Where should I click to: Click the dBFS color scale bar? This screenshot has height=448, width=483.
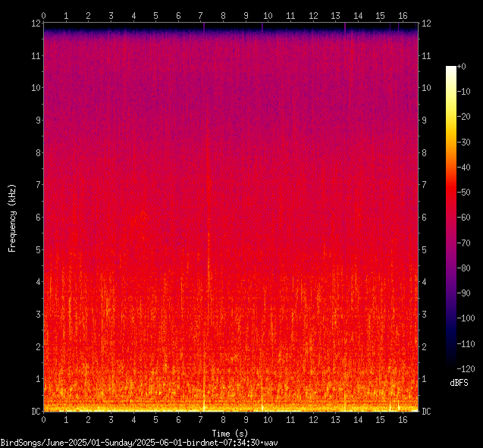click(x=451, y=217)
